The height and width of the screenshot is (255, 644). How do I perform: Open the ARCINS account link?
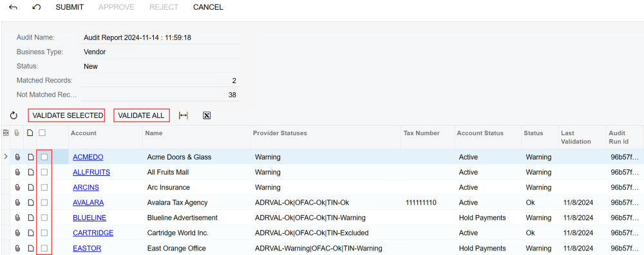pos(86,187)
